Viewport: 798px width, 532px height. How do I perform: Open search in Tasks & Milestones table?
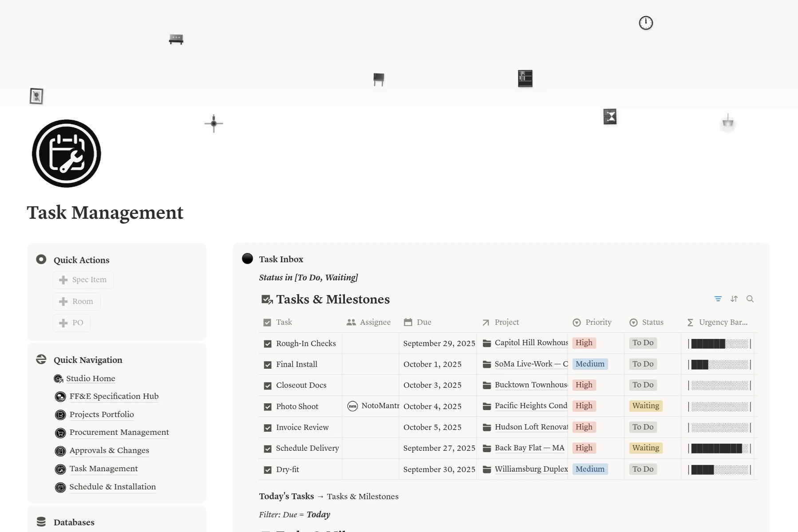[x=750, y=299]
